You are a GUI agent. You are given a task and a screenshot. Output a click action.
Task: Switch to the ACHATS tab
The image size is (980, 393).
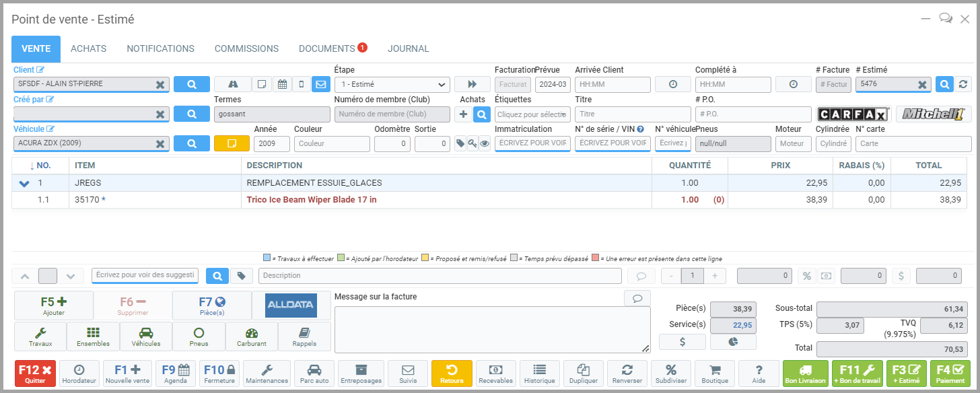[88, 48]
